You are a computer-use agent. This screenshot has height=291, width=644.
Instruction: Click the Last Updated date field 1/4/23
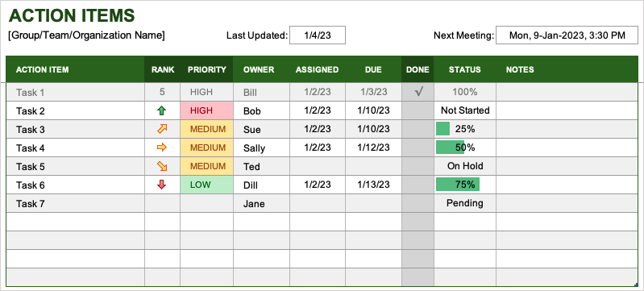(x=318, y=35)
